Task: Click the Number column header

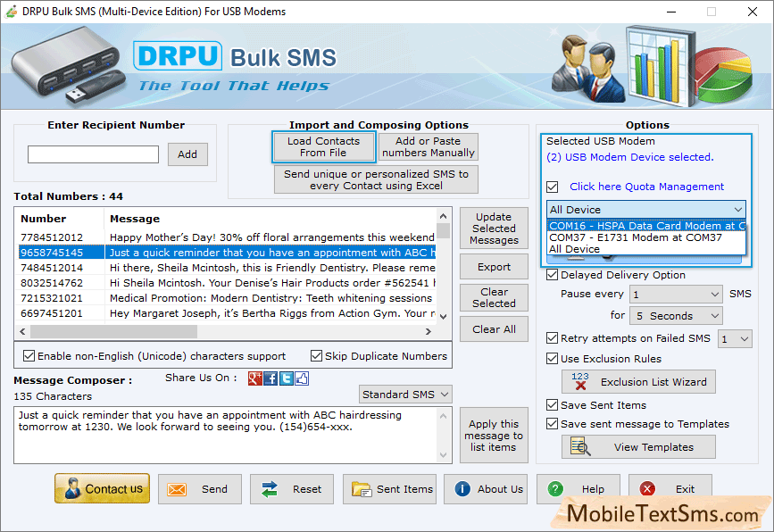Action: (60, 219)
